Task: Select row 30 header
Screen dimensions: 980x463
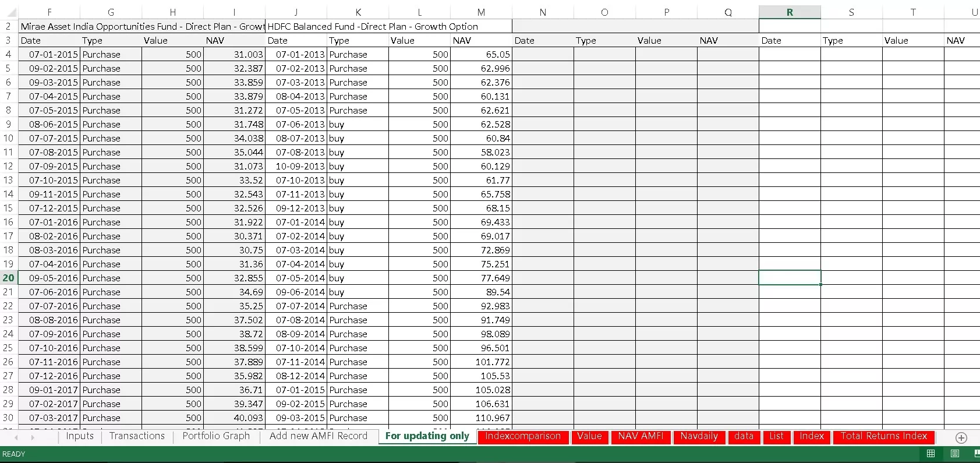Action: (9, 418)
